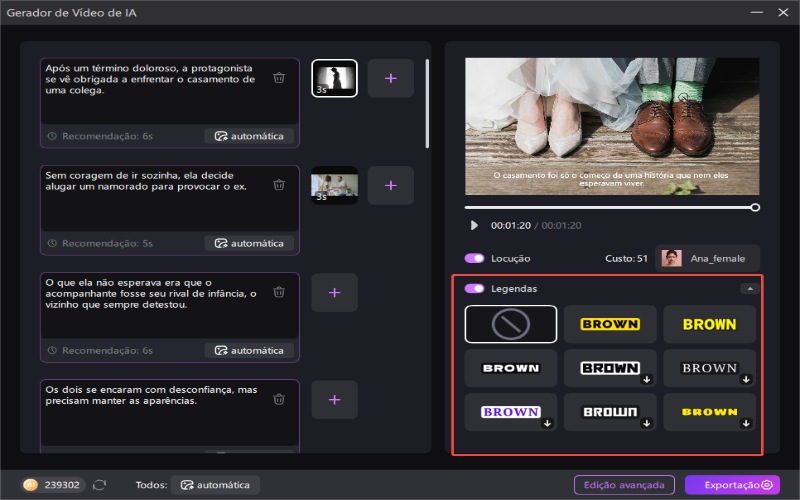Click the 'Custo: 51' text

coord(626,258)
